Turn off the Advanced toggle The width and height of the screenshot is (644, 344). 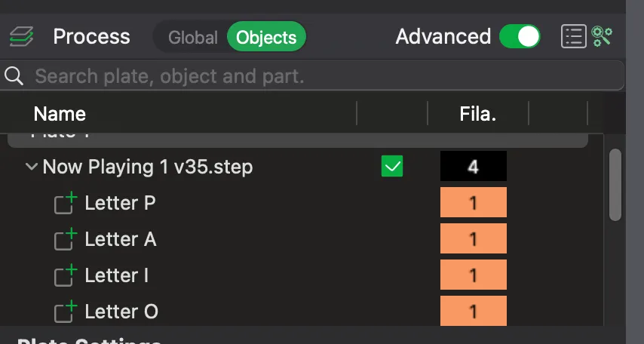point(520,36)
